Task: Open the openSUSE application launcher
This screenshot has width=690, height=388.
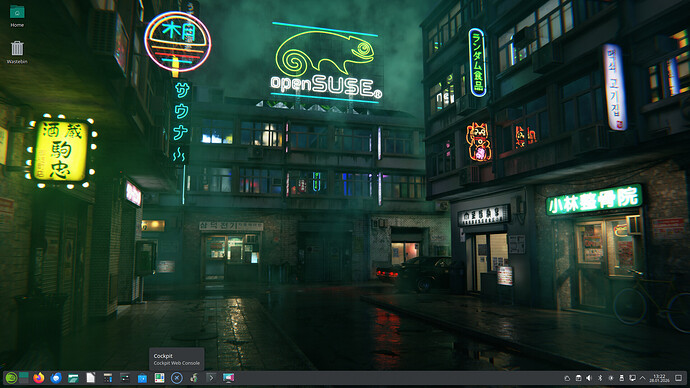Action: (11, 378)
